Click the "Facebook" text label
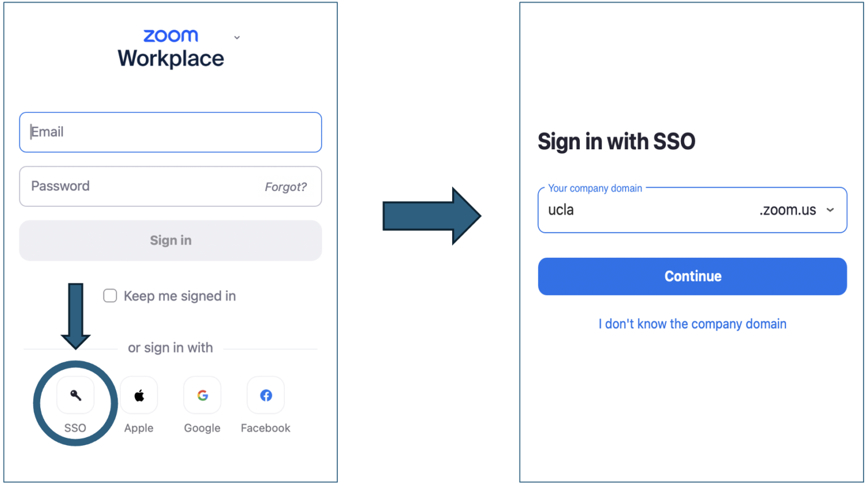The height and width of the screenshot is (486, 868). click(266, 428)
